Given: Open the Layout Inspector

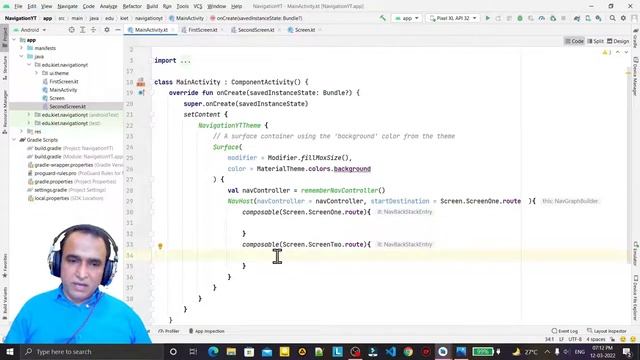Looking at the screenshot, I should [607, 331].
